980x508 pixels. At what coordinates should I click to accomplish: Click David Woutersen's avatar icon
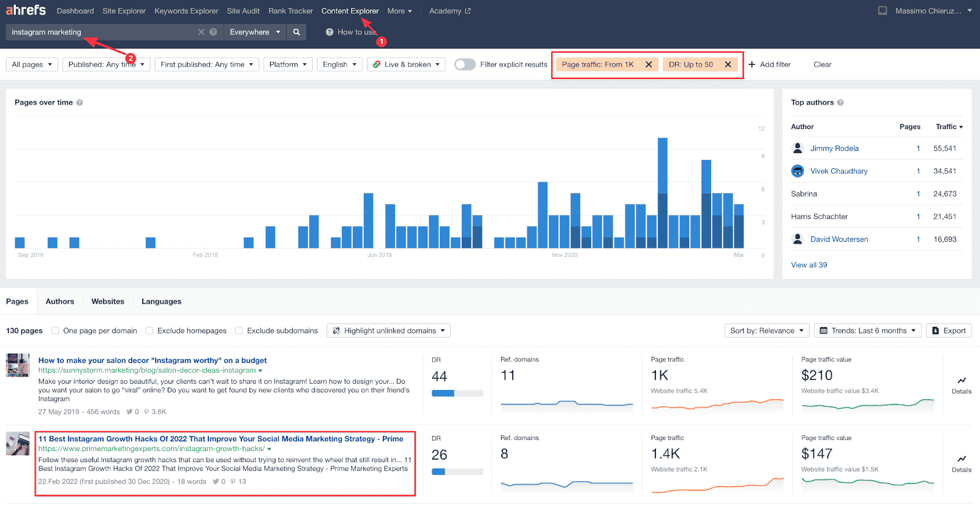tap(797, 239)
